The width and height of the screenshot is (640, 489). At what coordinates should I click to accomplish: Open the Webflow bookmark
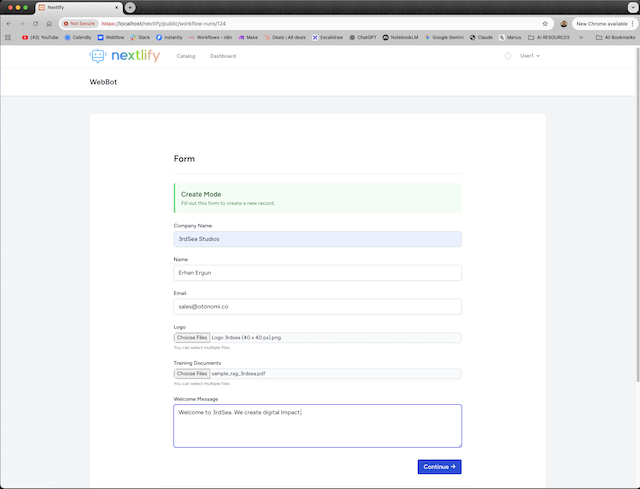pyautogui.click(x=111, y=37)
